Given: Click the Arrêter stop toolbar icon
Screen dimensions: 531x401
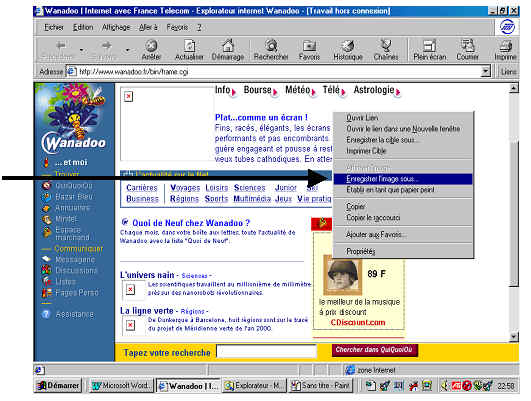Looking at the screenshot, I should click(x=151, y=46).
